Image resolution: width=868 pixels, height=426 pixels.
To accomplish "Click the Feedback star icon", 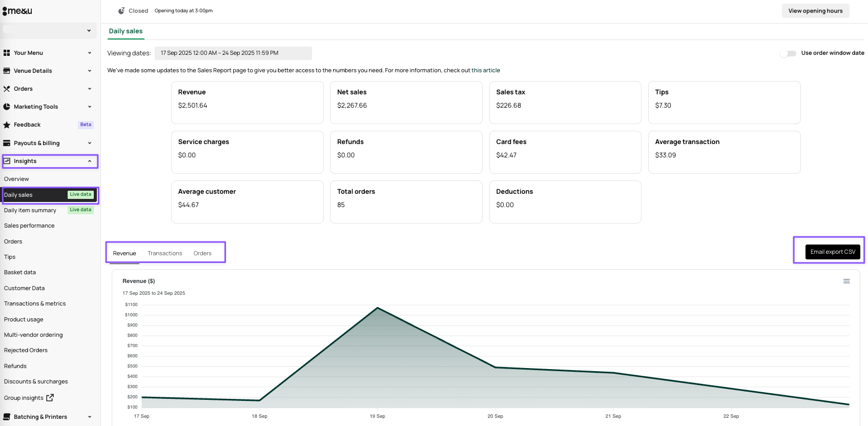I will pyautogui.click(x=7, y=125).
